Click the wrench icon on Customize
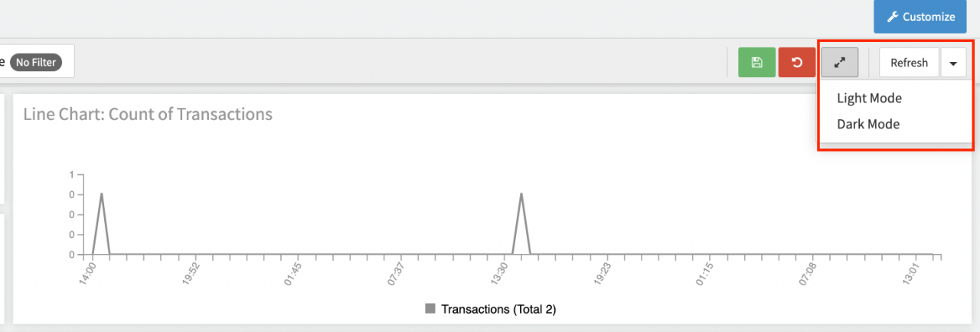 pos(892,17)
